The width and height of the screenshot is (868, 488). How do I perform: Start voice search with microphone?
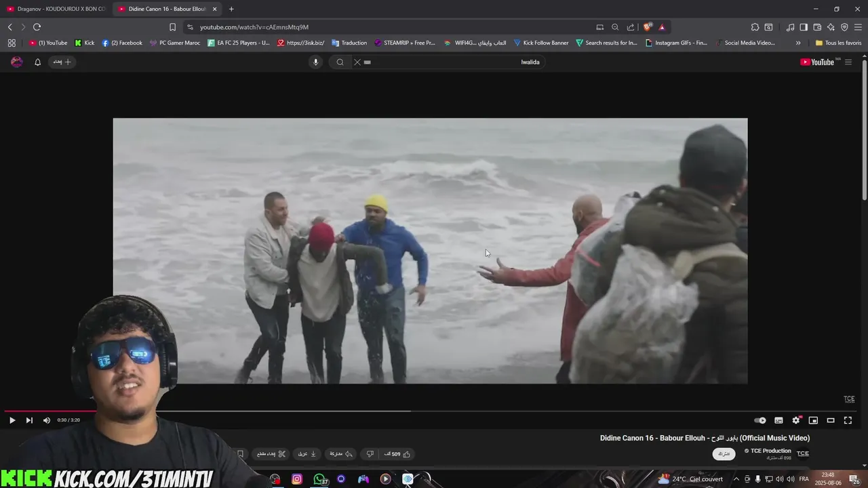(315, 62)
